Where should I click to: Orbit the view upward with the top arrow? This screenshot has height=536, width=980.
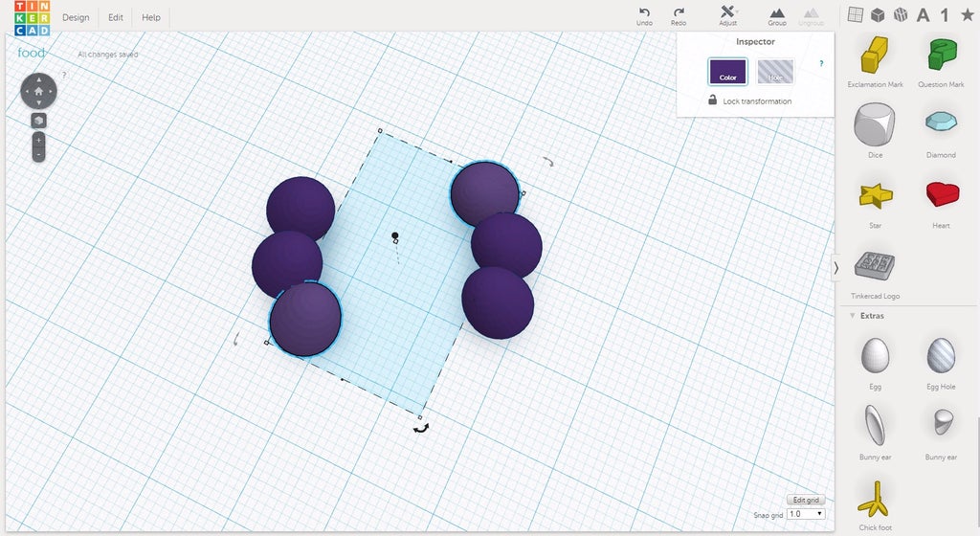38,79
